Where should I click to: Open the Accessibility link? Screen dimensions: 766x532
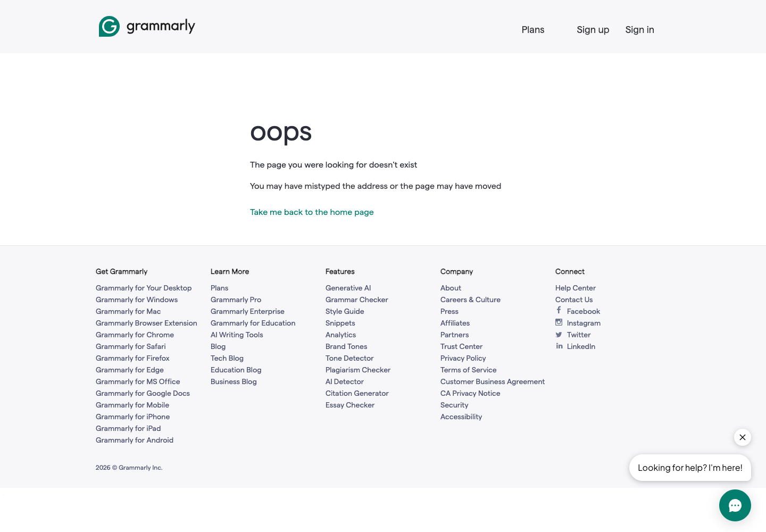coord(461,417)
